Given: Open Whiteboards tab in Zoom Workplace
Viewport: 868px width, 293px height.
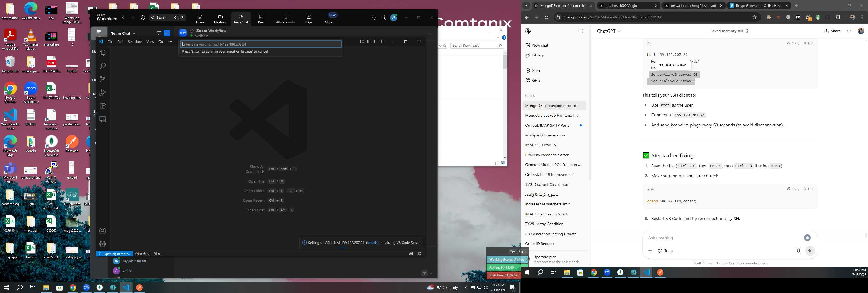Looking at the screenshot, I should coord(285,19).
